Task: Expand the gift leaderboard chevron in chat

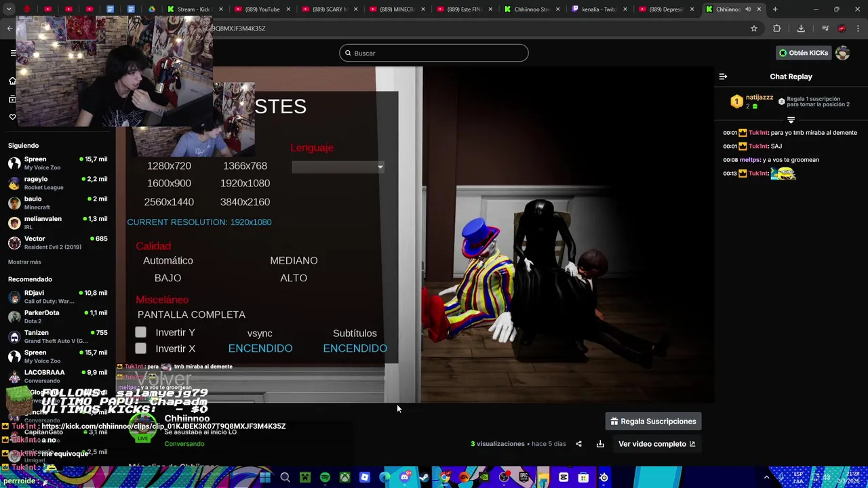Action: [x=791, y=120]
